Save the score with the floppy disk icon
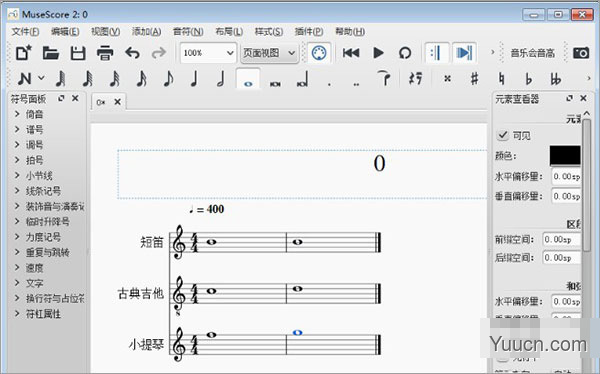 click(x=78, y=53)
